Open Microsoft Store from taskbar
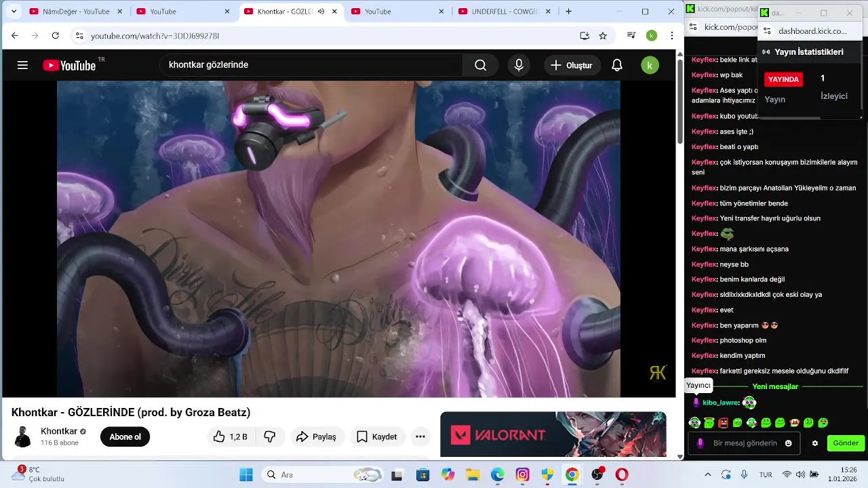Screen dimensions: 868x488 422,474
